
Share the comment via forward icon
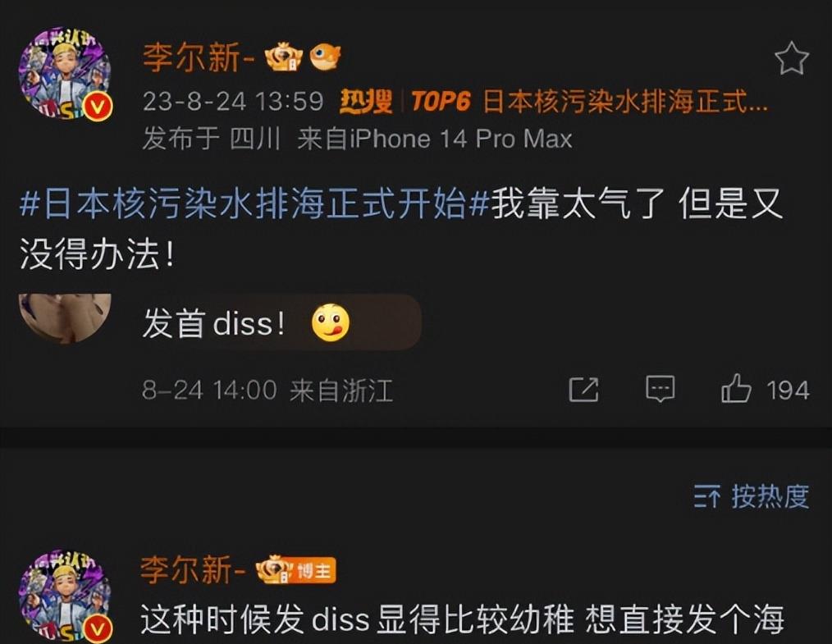click(583, 390)
